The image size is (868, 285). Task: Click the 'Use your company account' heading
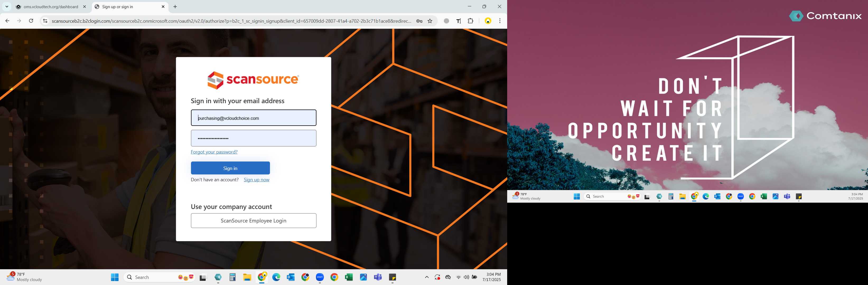[231, 207]
